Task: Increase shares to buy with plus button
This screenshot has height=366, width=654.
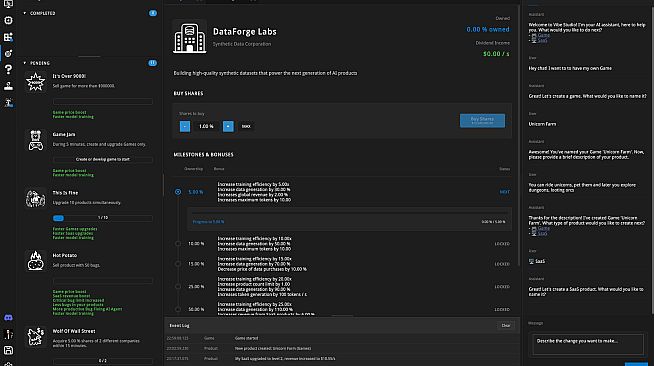Action: (228, 126)
